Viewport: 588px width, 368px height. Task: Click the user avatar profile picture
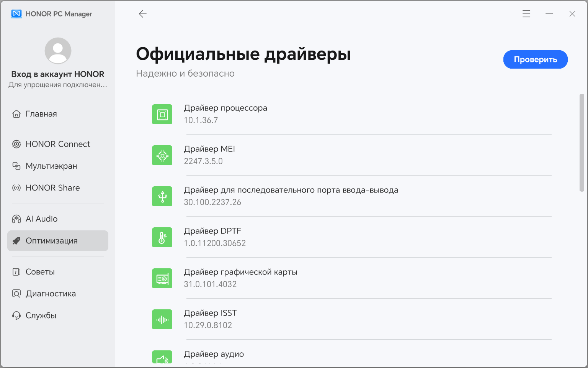tap(58, 51)
